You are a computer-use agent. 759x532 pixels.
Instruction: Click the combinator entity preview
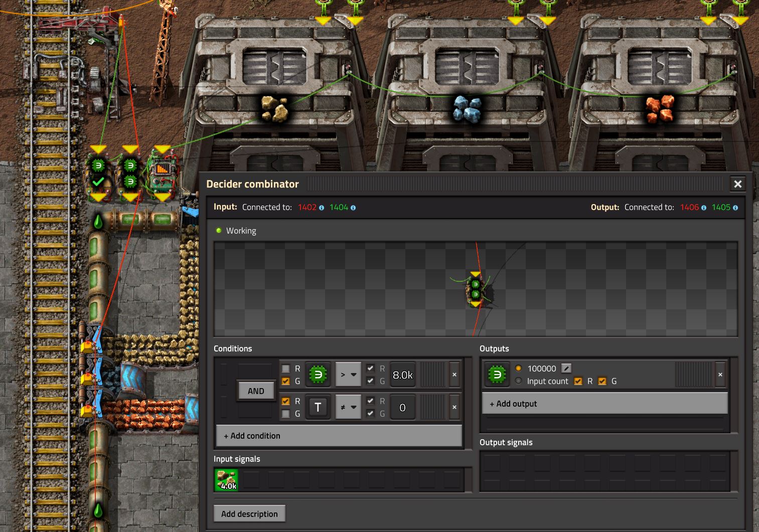click(476, 289)
